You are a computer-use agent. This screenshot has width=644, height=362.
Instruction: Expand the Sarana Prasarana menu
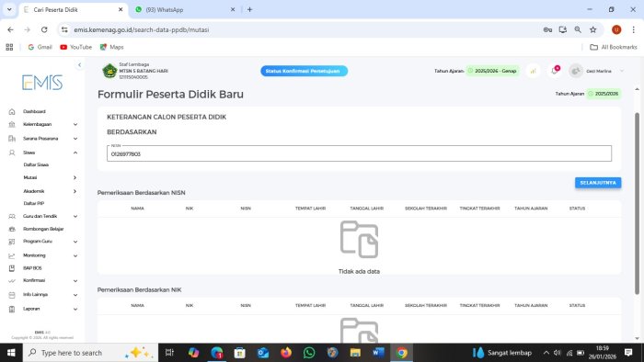[x=75, y=139]
